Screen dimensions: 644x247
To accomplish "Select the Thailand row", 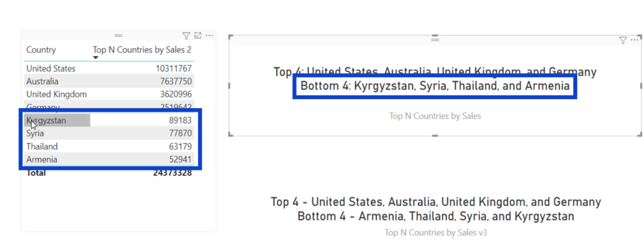I will pos(109,147).
